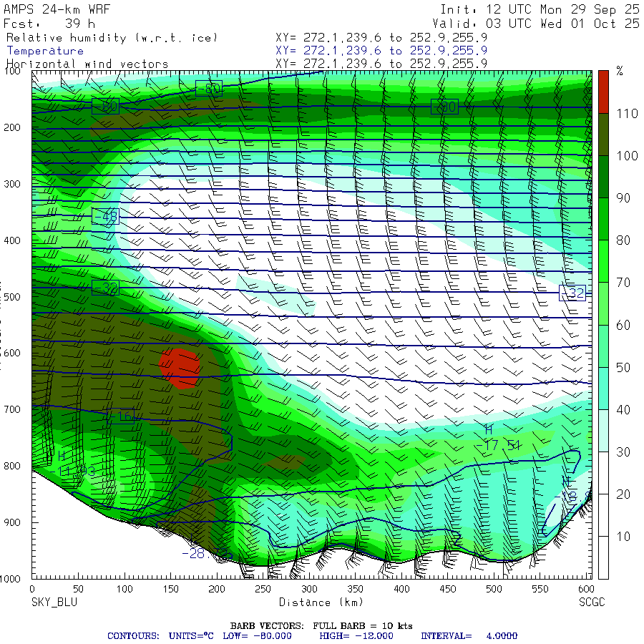The width and height of the screenshot is (644, 644).
Task: Click the pressure axis tick label "400"
Action: 12,240
